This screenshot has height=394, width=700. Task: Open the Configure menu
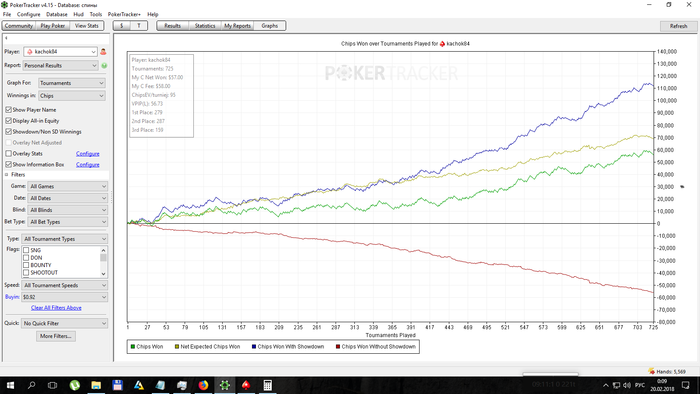tap(29, 14)
